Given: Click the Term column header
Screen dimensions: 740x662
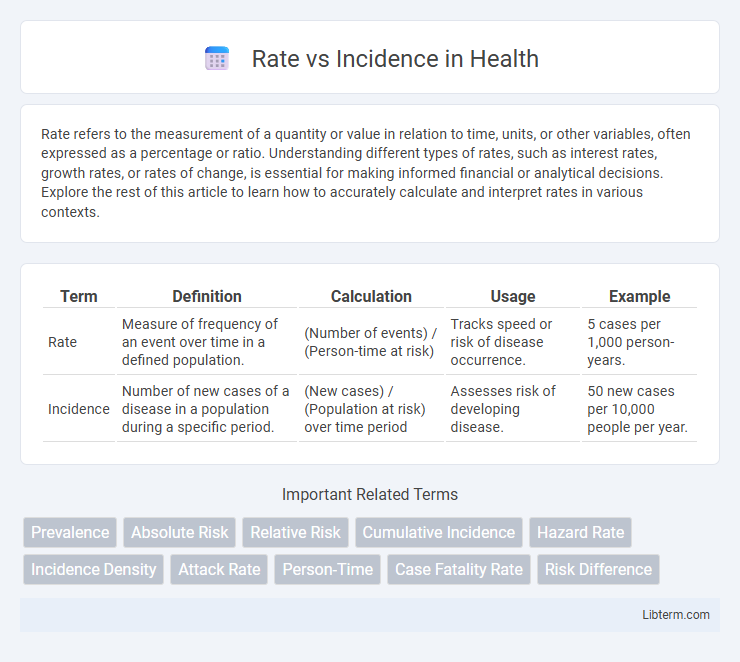Looking at the screenshot, I should 79,296.
